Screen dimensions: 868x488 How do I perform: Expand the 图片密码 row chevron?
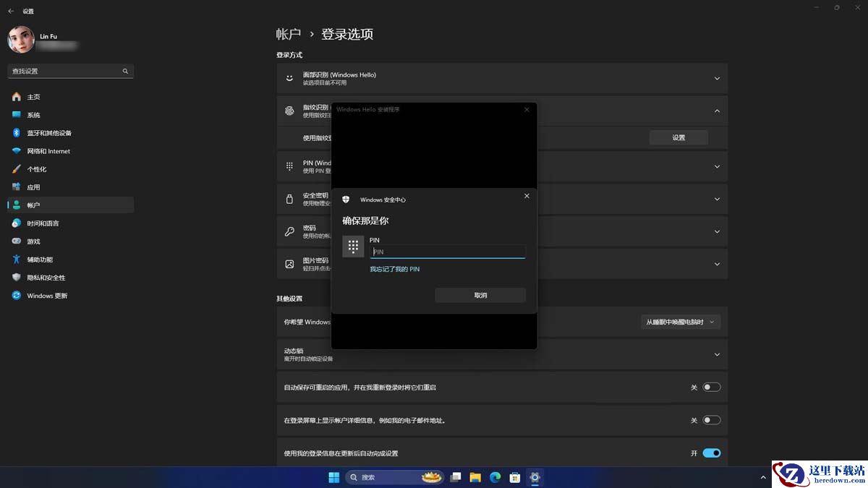(x=717, y=264)
